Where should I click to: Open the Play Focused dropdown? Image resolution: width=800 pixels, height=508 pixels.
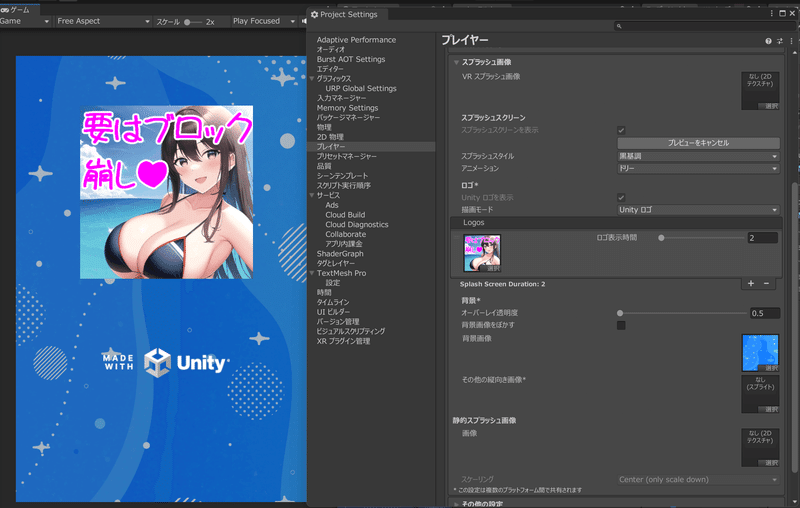coord(263,21)
